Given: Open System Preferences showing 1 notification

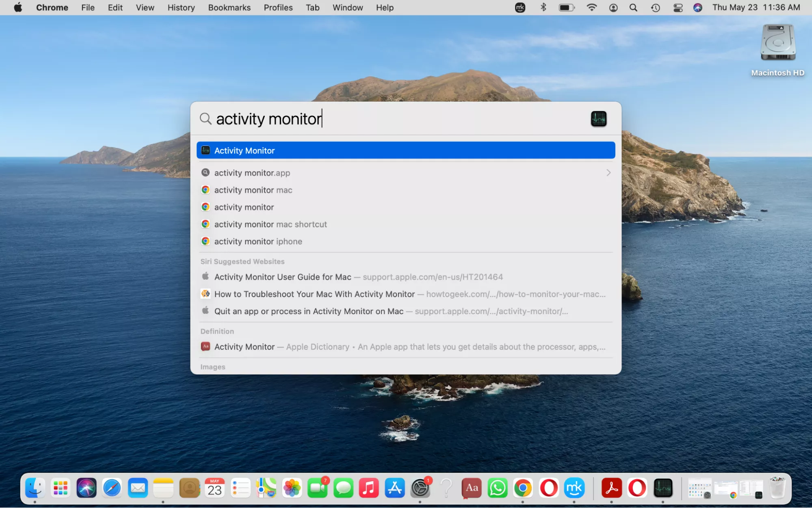Looking at the screenshot, I should pyautogui.click(x=420, y=488).
